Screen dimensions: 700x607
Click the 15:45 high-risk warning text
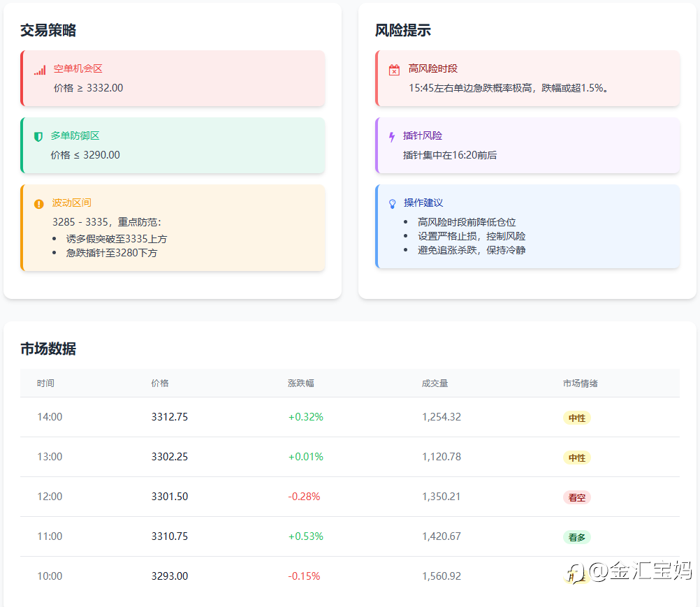(509, 88)
